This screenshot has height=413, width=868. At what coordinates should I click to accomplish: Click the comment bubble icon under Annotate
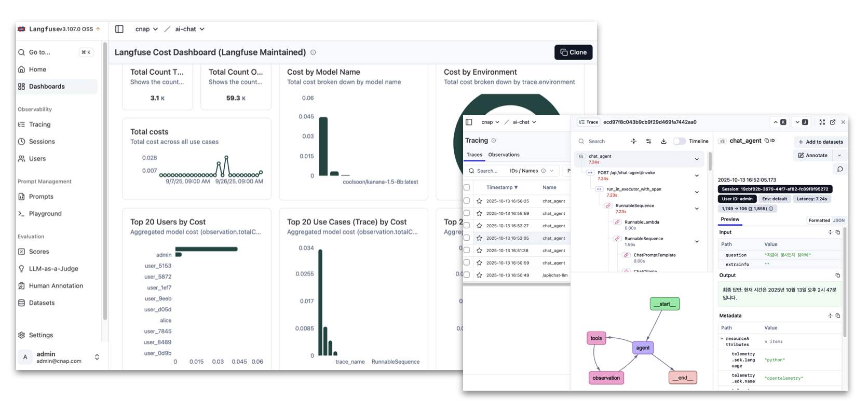pyautogui.click(x=839, y=169)
